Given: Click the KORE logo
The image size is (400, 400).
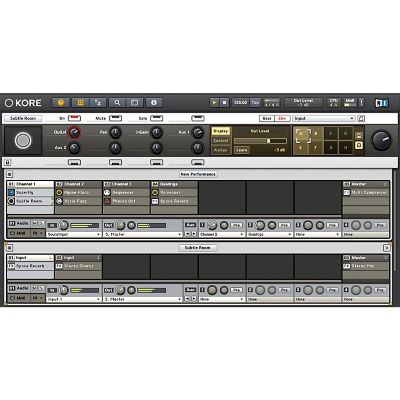Looking at the screenshot, I should (x=23, y=103).
